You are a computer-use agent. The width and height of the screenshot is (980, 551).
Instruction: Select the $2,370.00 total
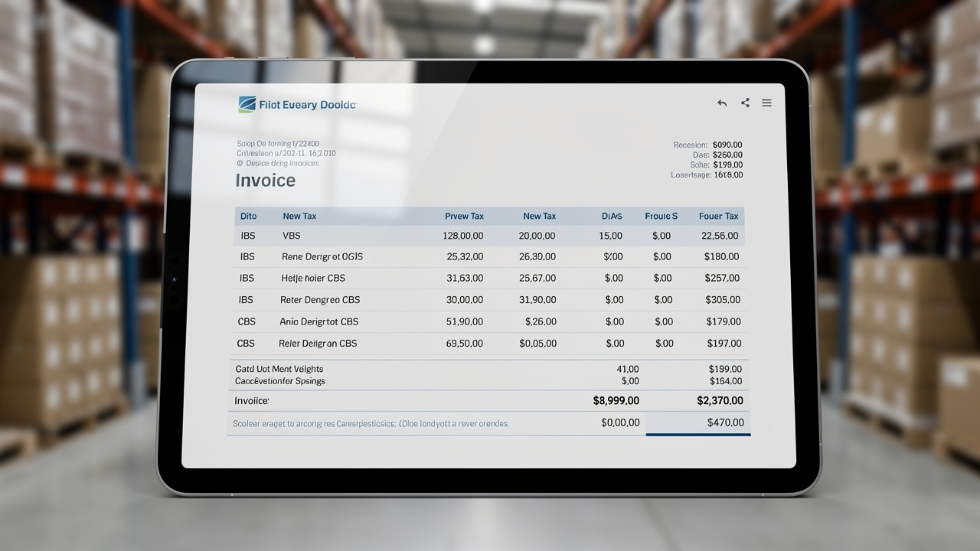pyautogui.click(x=720, y=401)
